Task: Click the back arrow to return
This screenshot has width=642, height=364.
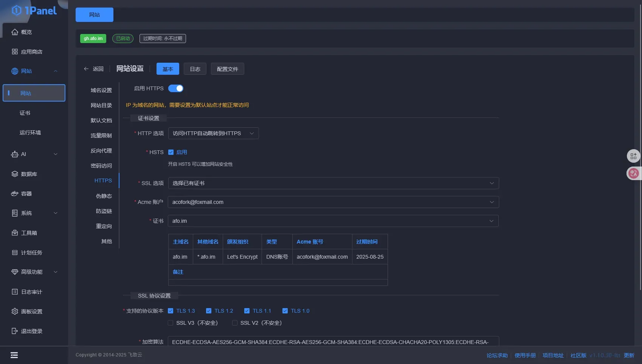Action: [86, 69]
